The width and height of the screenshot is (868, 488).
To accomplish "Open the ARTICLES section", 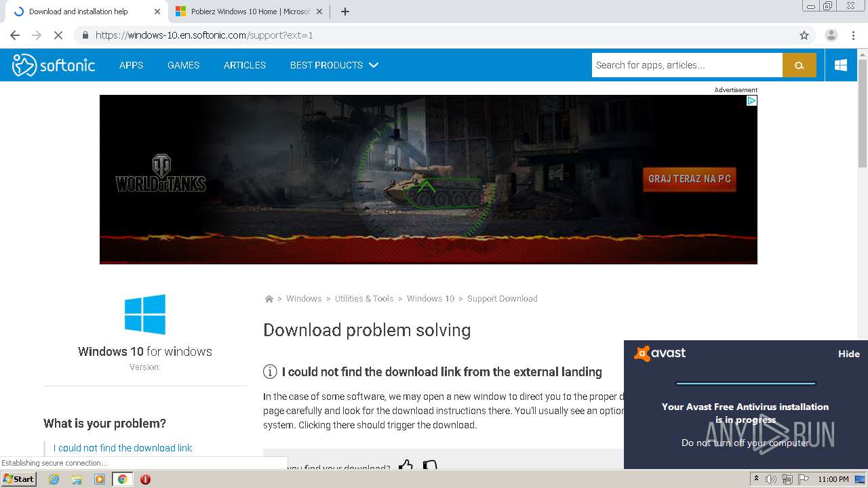I will [245, 65].
